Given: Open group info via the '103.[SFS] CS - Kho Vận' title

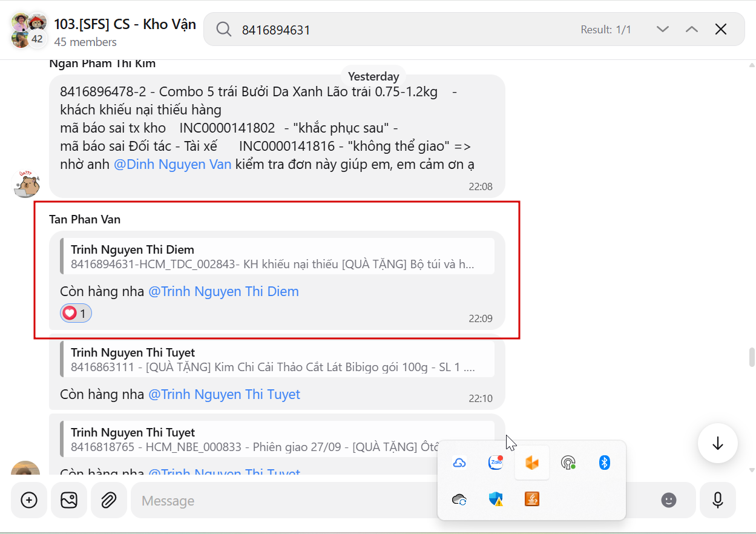Looking at the screenshot, I should click(x=125, y=24).
